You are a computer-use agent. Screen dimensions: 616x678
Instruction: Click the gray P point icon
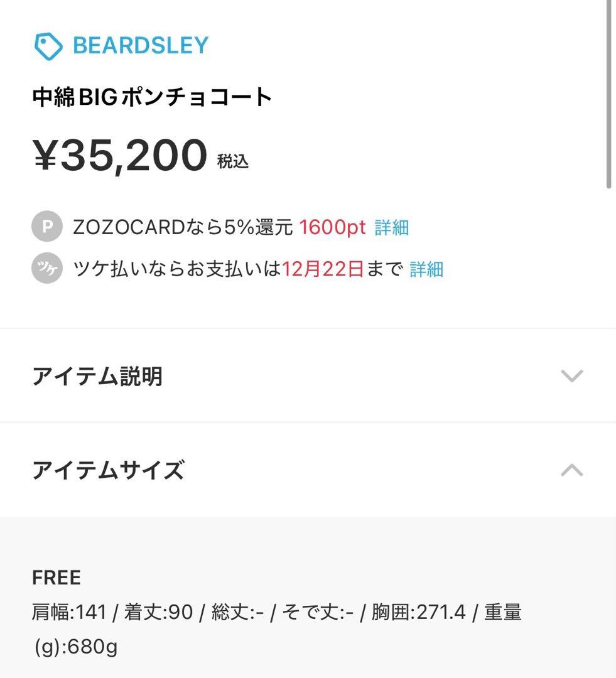point(47,227)
